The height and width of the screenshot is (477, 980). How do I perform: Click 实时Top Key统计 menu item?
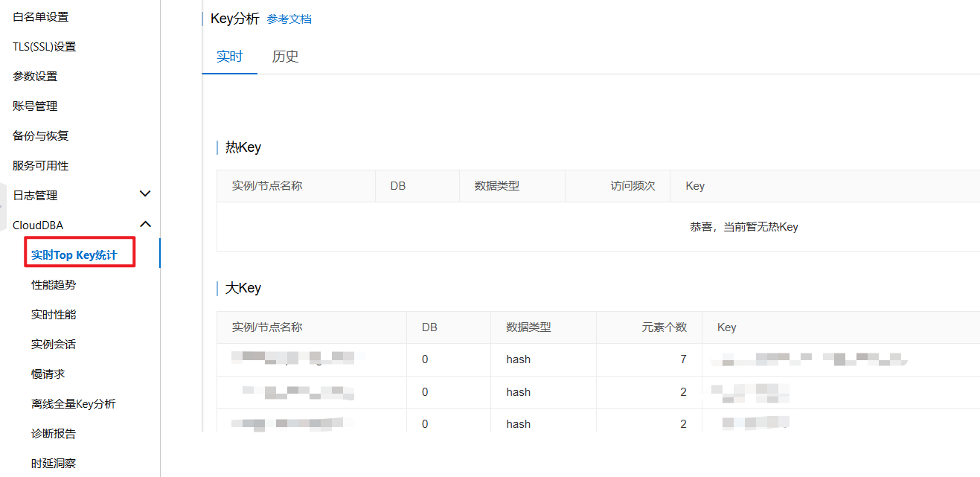coord(74,254)
